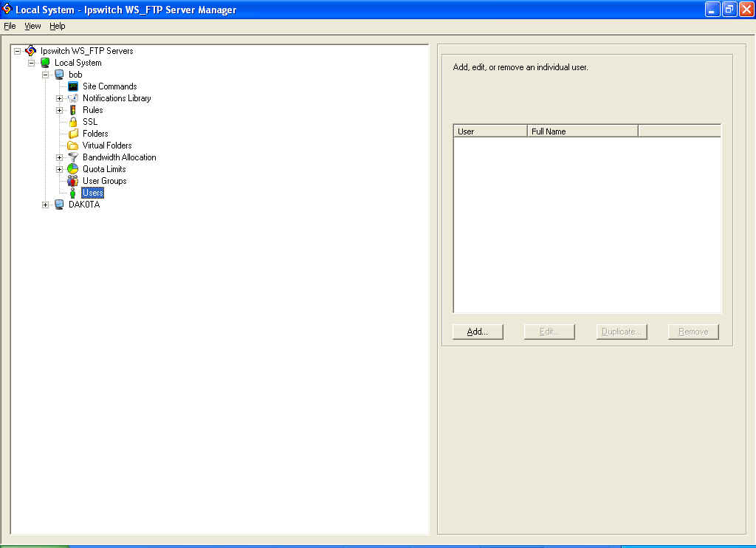The height and width of the screenshot is (548, 756).
Task: Click the Virtual Folders open-folder icon
Action: click(73, 145)
